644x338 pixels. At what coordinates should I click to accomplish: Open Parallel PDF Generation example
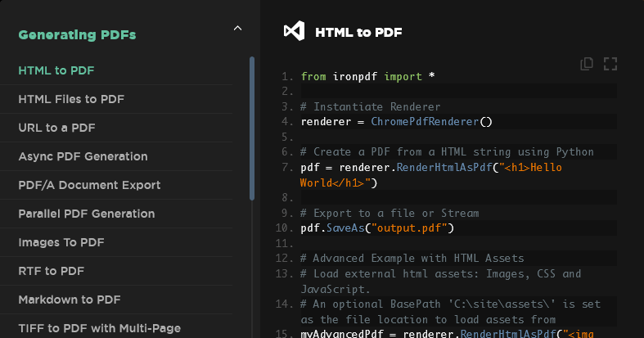pos(86,214)
